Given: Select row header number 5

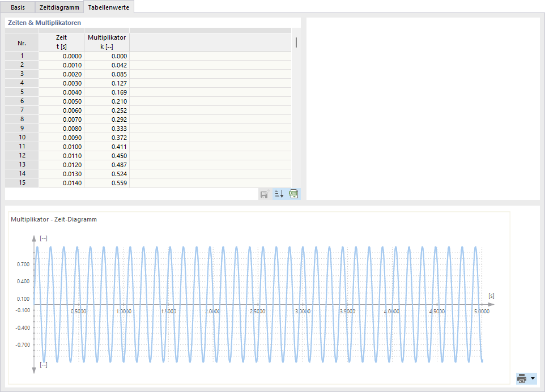Looking at the screenshot, I should [22, 92].
